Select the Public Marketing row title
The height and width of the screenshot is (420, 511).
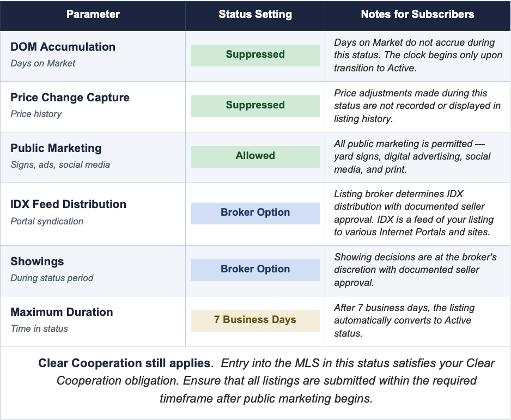pos(56,148)
